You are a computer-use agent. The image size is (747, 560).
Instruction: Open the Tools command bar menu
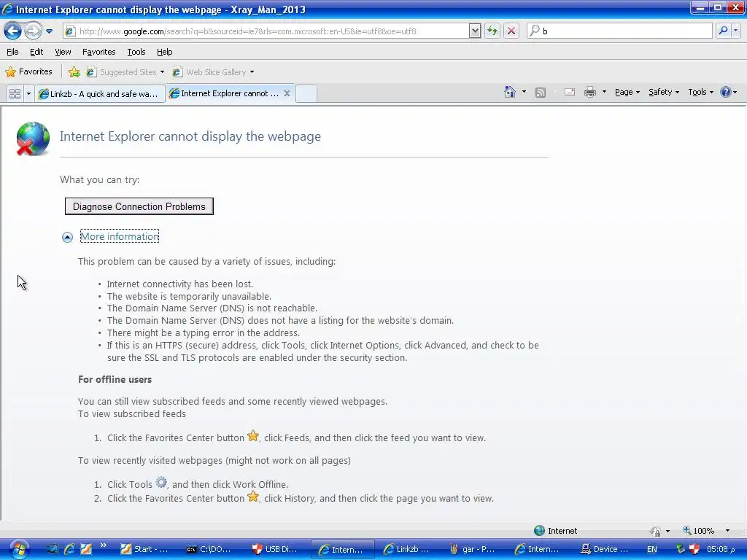pyautogui.click(x=700, y=92)
